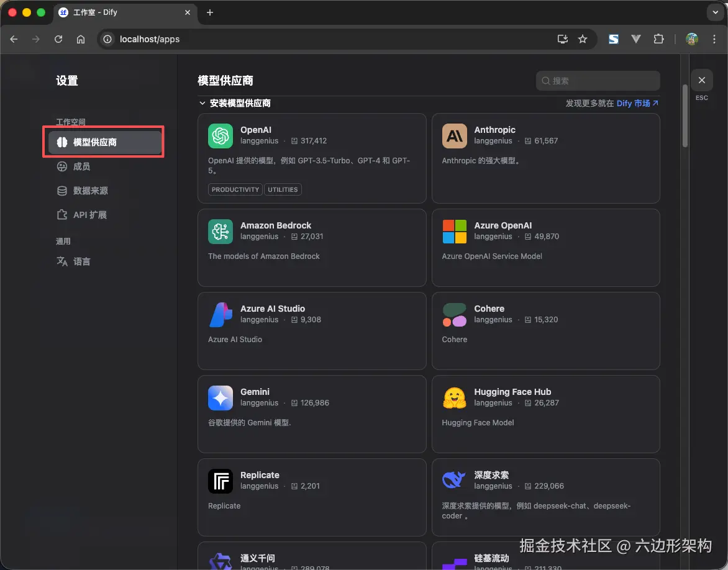Click the Cohere logo icon
The image size is (728, 570).
[454, 315]
